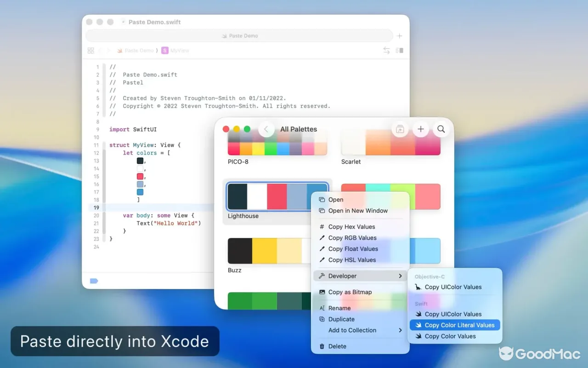The height and width of the screenshot is (368, 588).
Task: Select the Lighthouse palette thumbnail
Action: pyautogui.click(x=277, y=196)
